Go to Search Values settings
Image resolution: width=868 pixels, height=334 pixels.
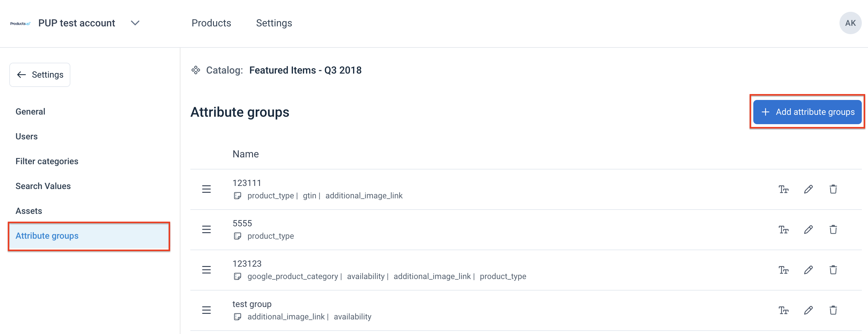pyautogui.click(x=43, y=186)
